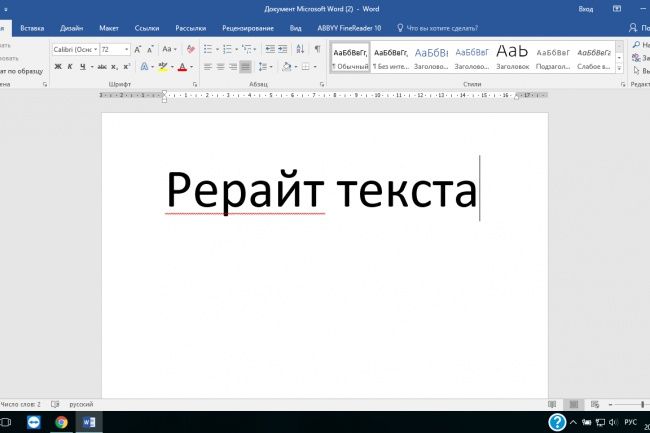Open the Calibri font name dropdown
650x433 pixels.
click(x=93, y=49)
